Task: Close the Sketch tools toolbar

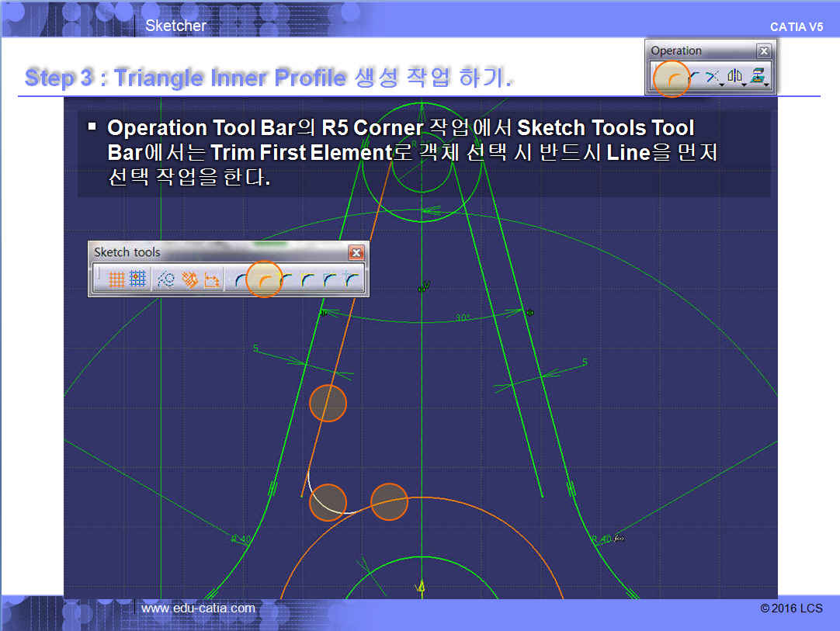Action: click(356, 252)
